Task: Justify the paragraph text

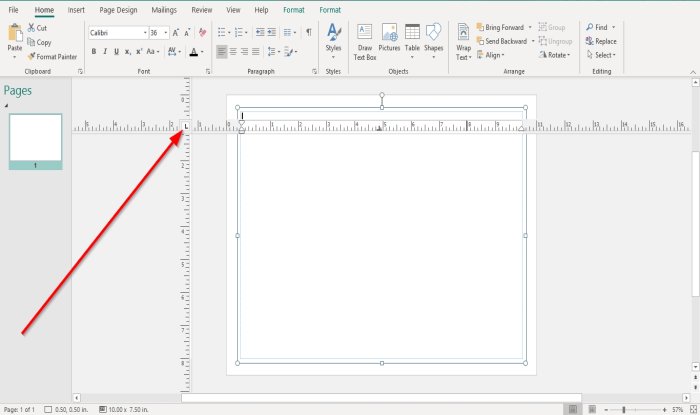Action: (255, 52)
